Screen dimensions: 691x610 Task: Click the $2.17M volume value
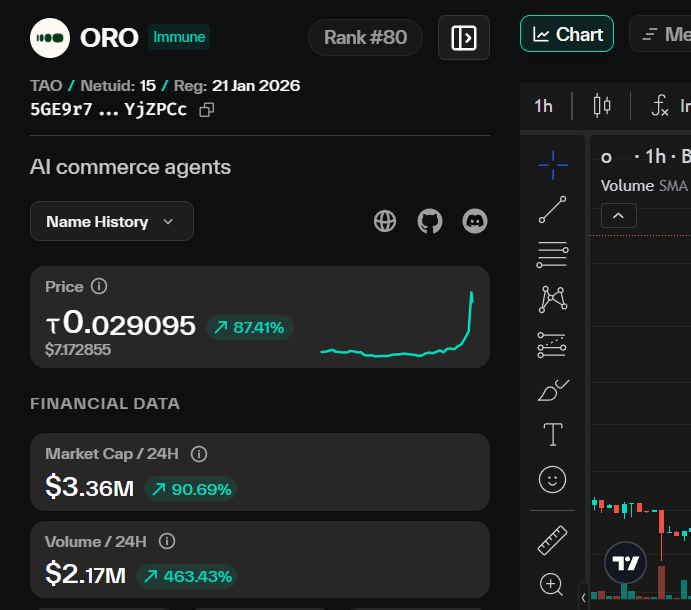click(85, 574)
